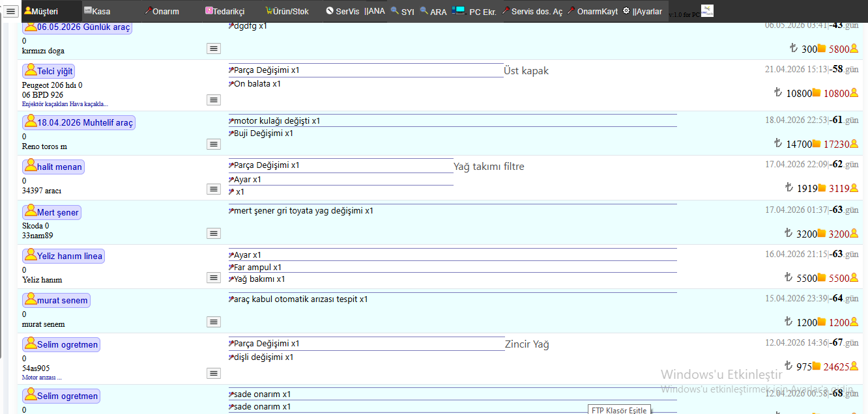Open the Ürün/Stok menu
The image size is (868, 414).
[287, 11]
